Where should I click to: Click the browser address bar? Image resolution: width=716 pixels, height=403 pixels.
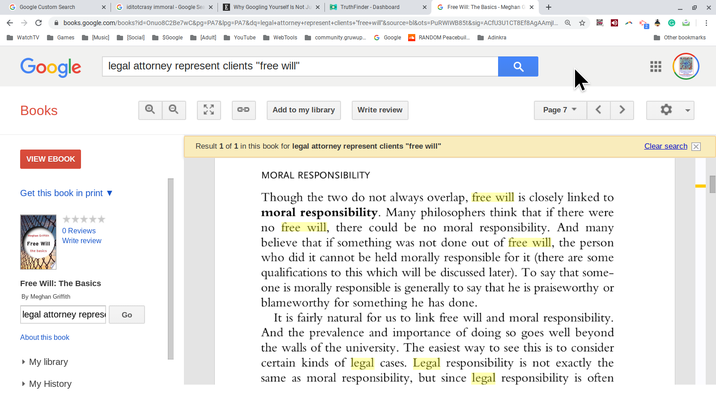tap(308, 23)
